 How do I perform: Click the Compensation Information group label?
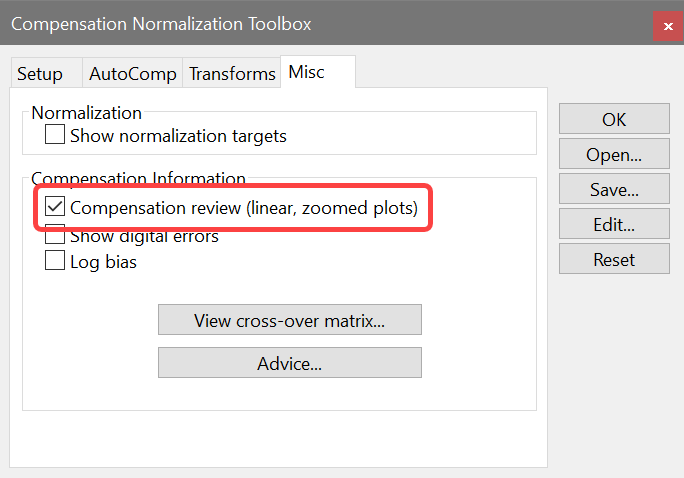138,179
